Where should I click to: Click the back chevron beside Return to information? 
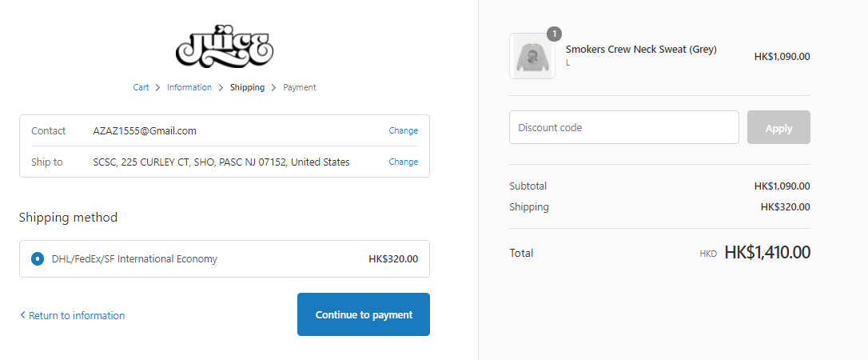[x=22, y=315]
